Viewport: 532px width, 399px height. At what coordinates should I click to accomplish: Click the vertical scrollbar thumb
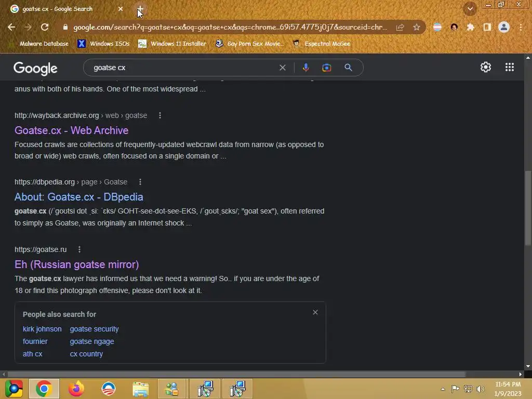coord(528,208)
